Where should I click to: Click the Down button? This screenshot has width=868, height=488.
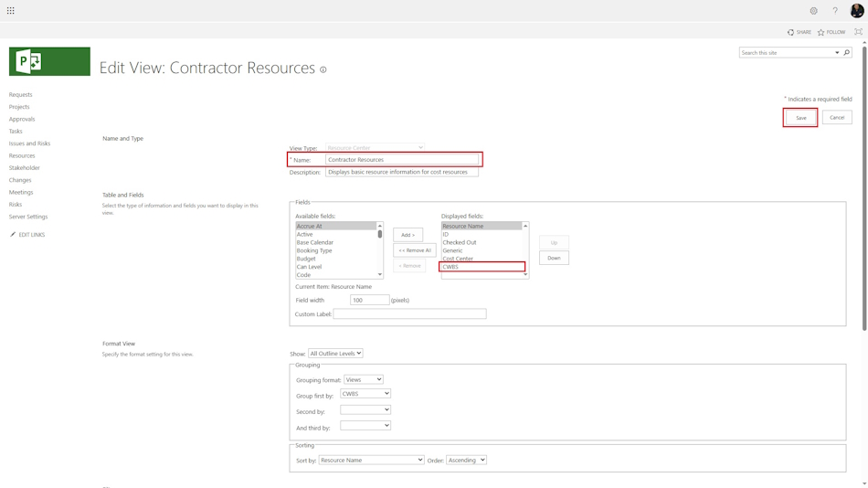(554, 258)
